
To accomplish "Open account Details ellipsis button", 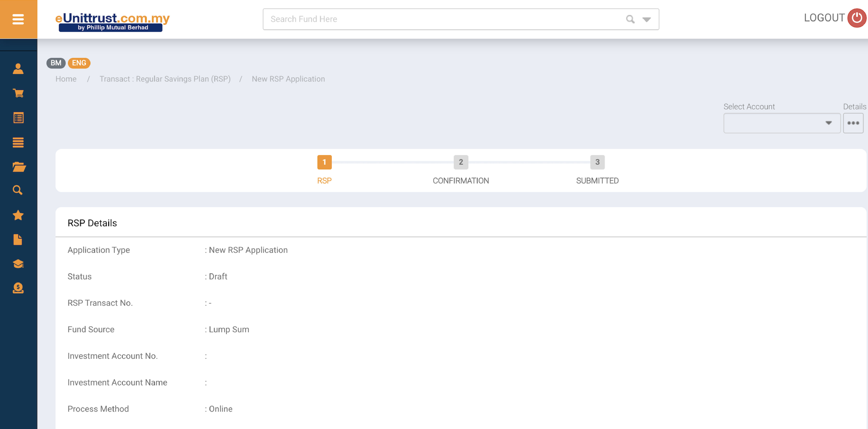I will tap(853, 123).
